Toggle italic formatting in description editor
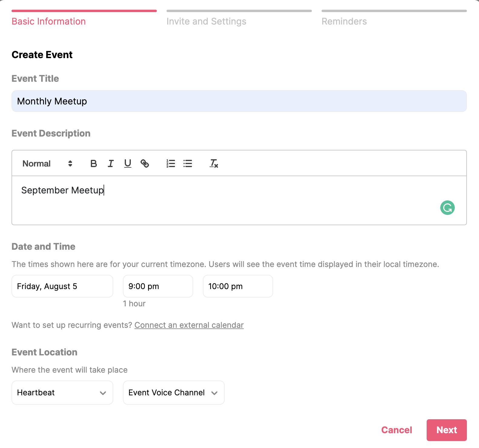This screenshot has height=448, width=479. 111,163
